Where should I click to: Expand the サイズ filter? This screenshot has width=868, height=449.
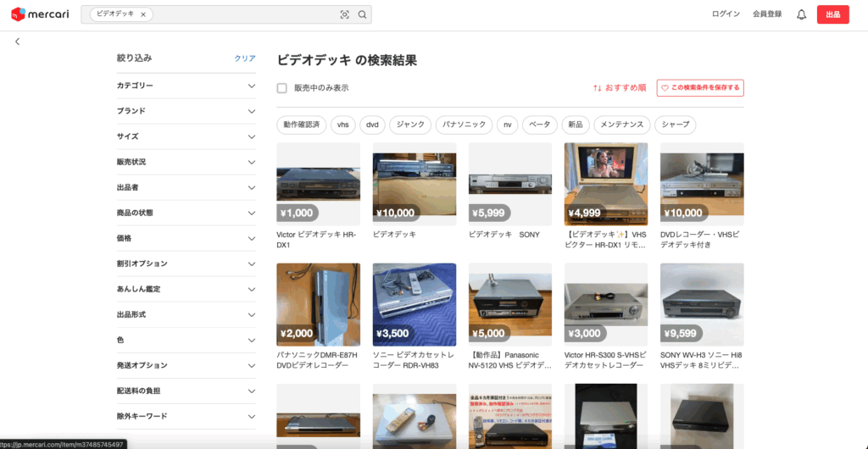pos(186,136)
